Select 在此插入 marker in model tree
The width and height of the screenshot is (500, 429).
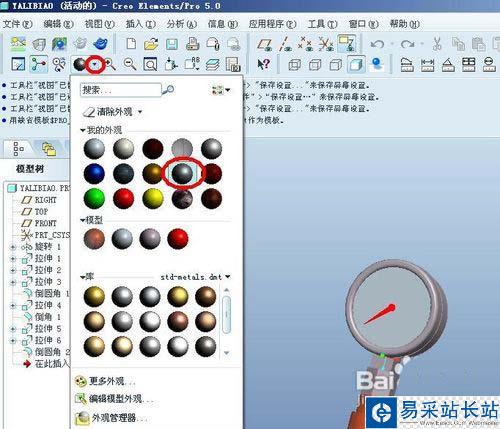click(x=46, y=364)
